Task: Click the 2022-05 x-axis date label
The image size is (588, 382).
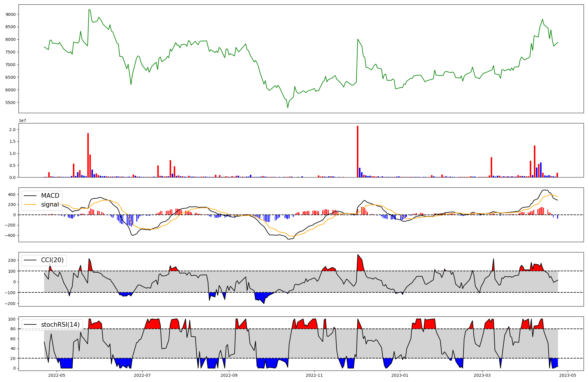Action: tap(56, 375)
